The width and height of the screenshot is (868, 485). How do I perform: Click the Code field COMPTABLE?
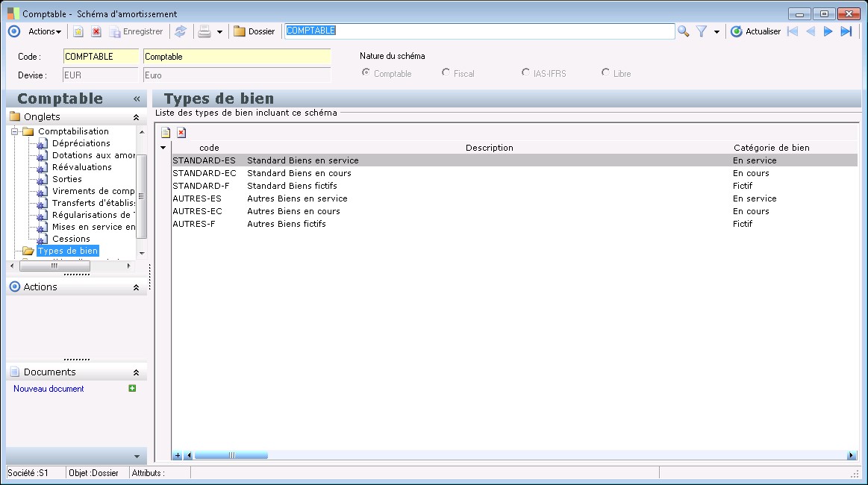tap(101, 57)
